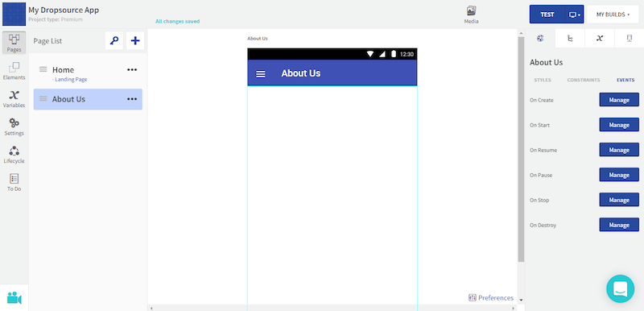Screen dimensions: 644x311
Task: Manage the On Resume event
Action: [x=619, y=150]
